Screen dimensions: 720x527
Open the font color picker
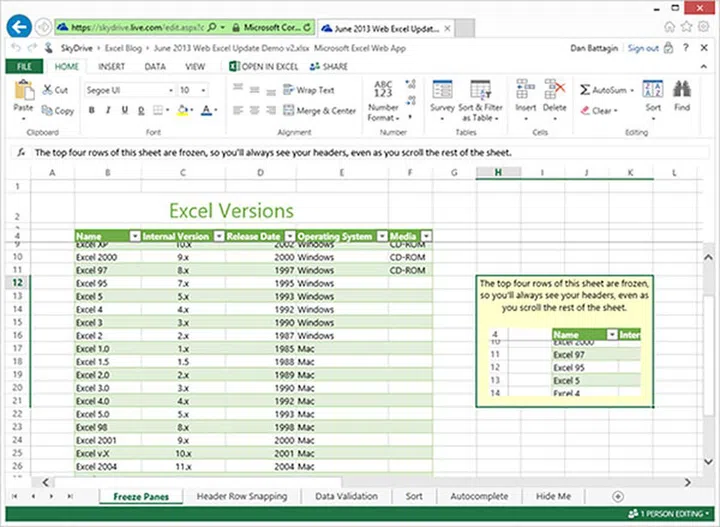coord(206,111)
